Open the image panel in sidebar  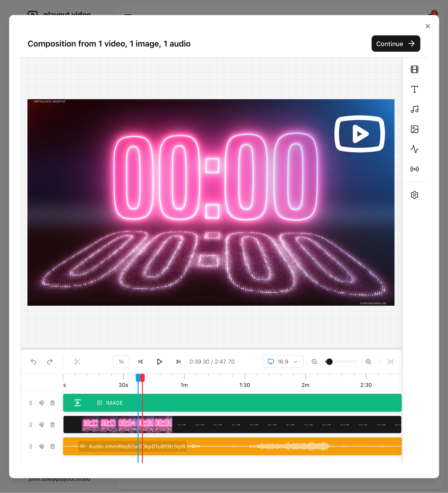[x=414, y=129]
